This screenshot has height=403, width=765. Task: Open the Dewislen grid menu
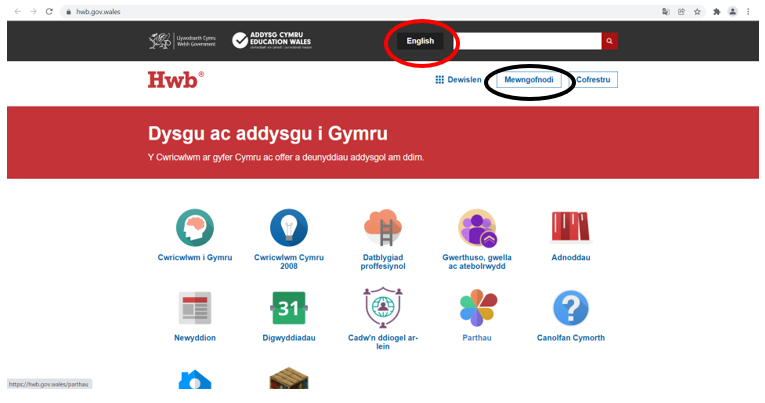[458, 80]
